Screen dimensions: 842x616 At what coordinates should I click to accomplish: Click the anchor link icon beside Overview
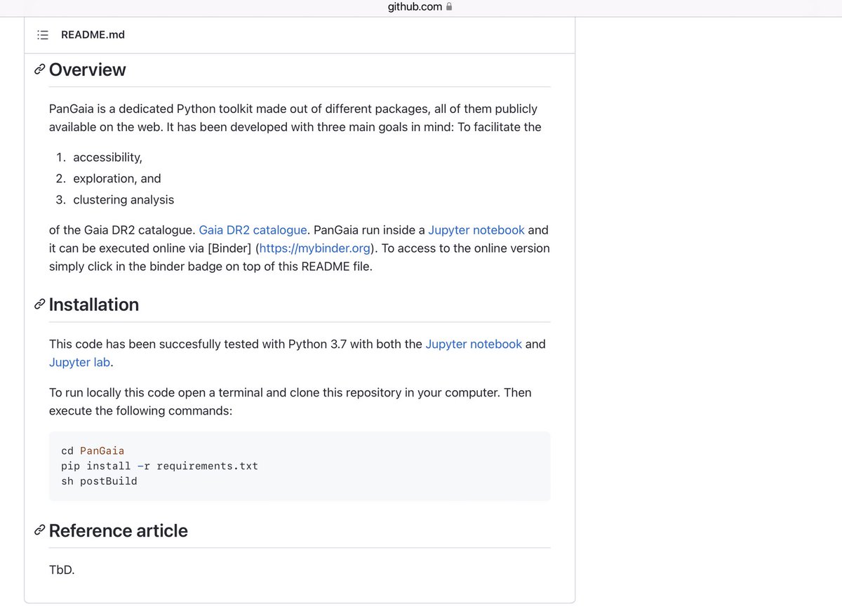click(x=40, y=70)
